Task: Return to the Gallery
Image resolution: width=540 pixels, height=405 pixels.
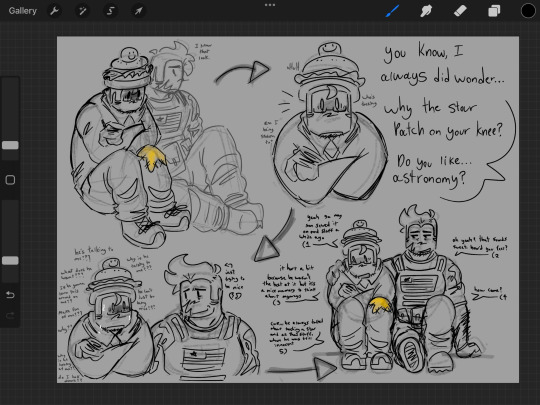Action: [x=23, y=11]
